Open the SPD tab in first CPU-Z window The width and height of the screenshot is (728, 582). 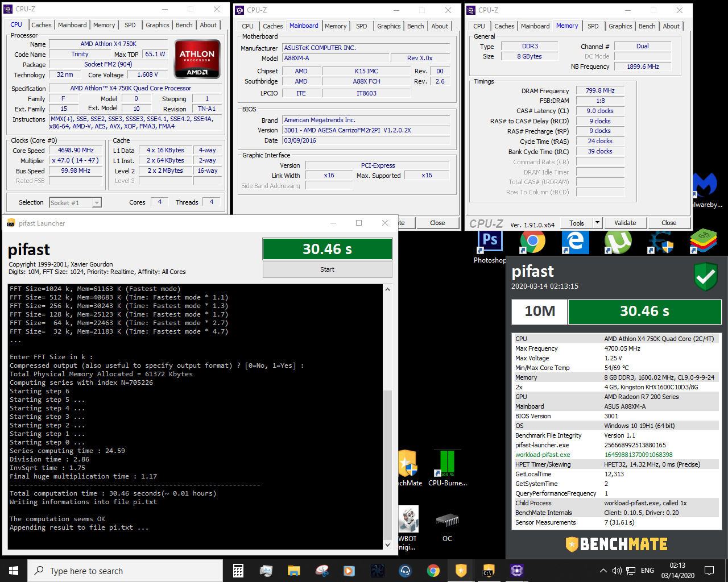pyautogui.click(x=130, y=25)
